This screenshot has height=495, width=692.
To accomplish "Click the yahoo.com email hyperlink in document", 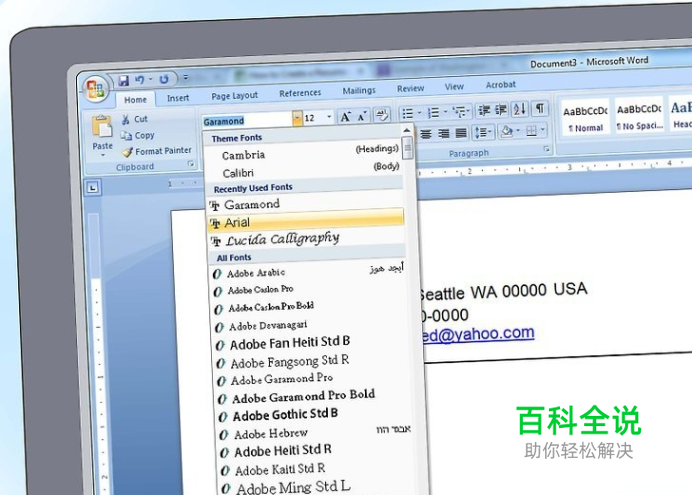I will tap(478, 335).
